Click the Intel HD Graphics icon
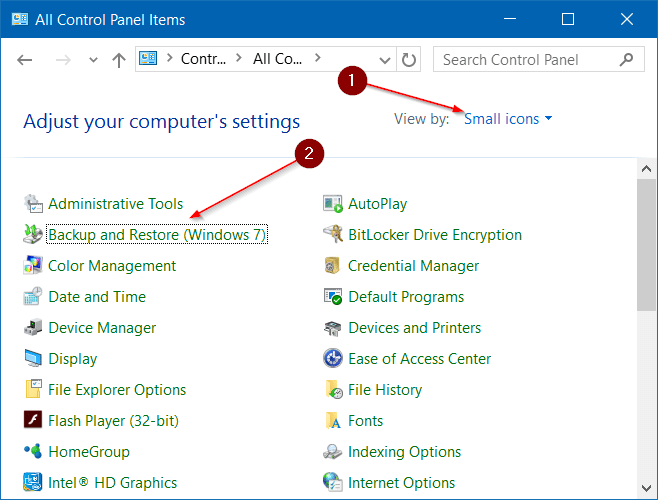This screenshot has height=500, width=658. coord(33,482)
